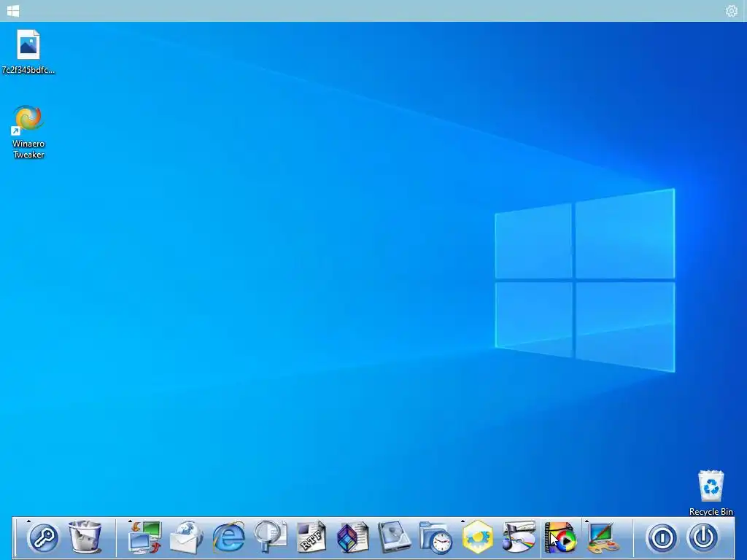This screenshot has height=560, width=747.
Task: Expand the small arrow above the hexagon gear icon
Action: 462,521
